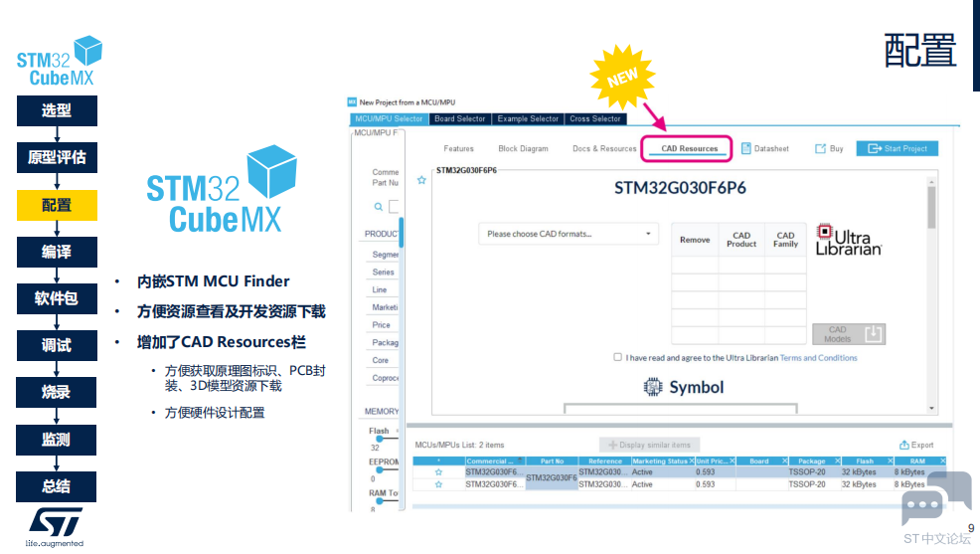The height and width of the screenshot is (554, 980).
Task: Click the CAD Models button
Action: (x=849, y=334)
